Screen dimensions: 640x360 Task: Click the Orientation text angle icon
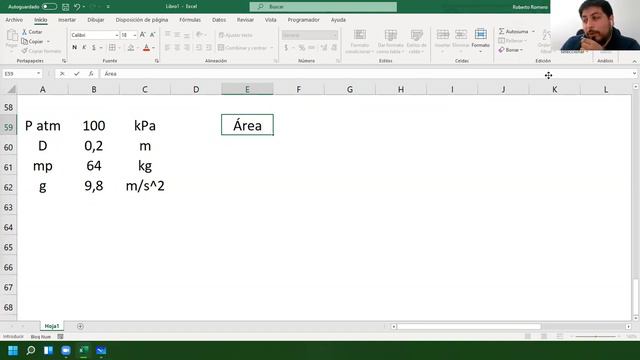click(x=199, y=35)
